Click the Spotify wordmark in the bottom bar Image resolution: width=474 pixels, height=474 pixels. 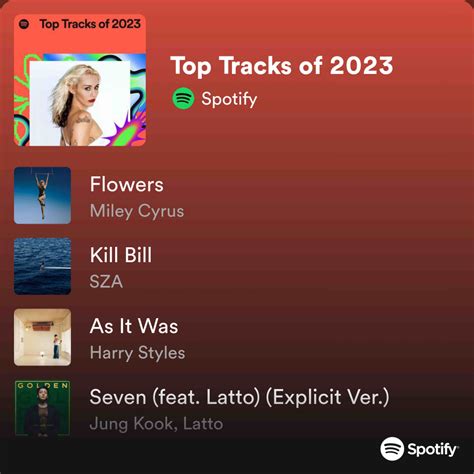tap(433, 450)
